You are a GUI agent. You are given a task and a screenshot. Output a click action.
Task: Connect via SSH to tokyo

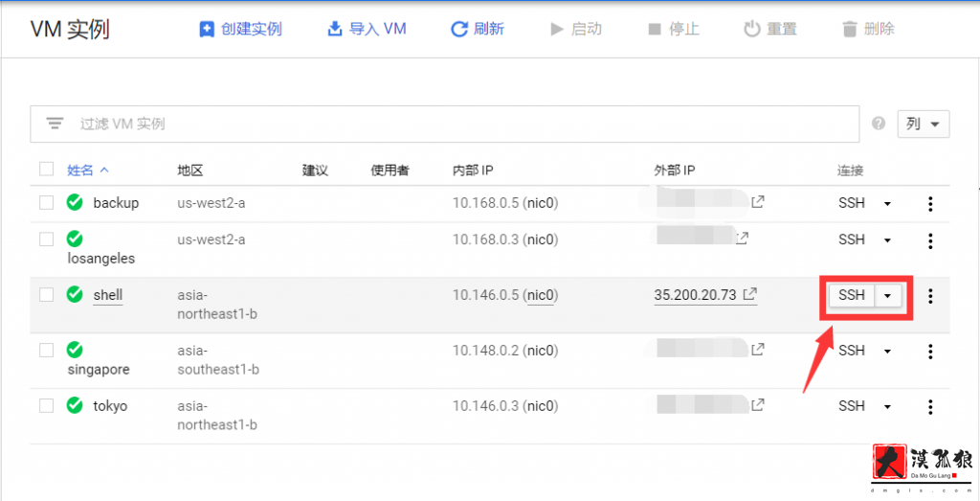point(851,406)
